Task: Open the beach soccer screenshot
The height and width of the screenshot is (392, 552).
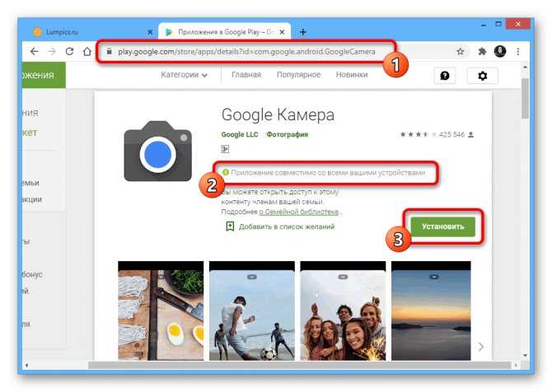Action: point(252,310)
